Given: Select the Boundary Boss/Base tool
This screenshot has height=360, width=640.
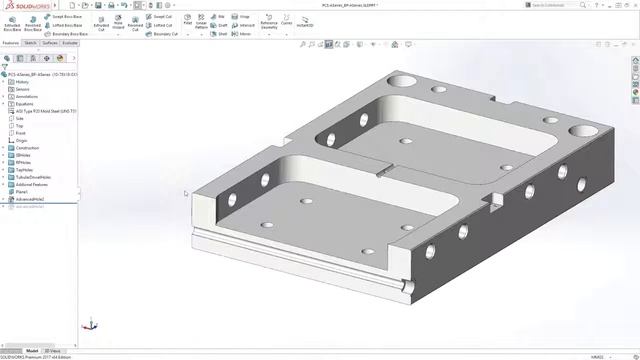Looking at the screenshot, I should tap(66, 34).
